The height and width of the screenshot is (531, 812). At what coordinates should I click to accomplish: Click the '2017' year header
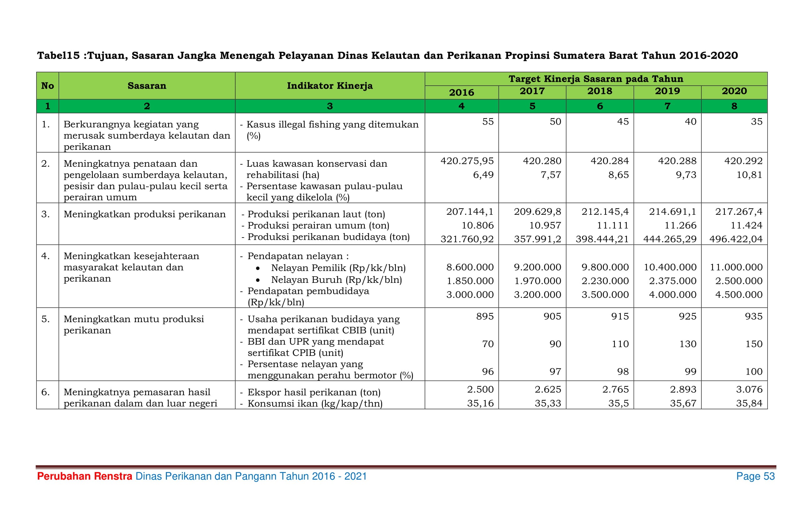[x=532, y=91]
